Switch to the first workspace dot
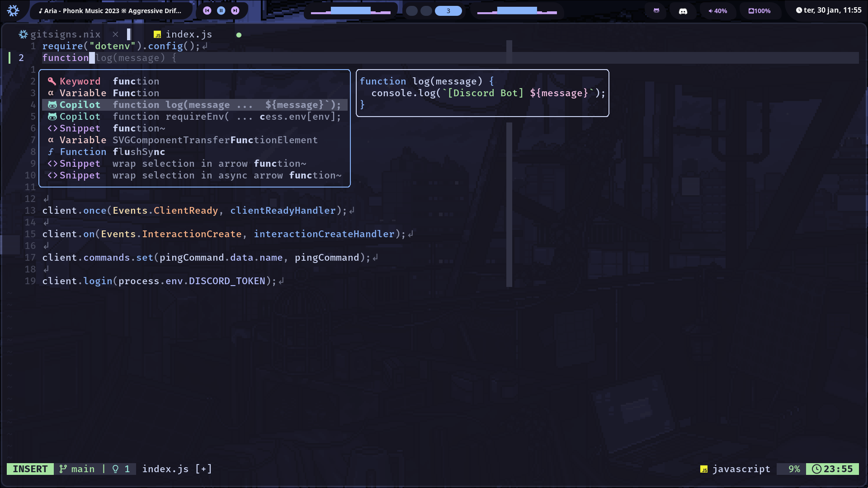This screenshot has width=868, height=488. (x=412, y=11)
